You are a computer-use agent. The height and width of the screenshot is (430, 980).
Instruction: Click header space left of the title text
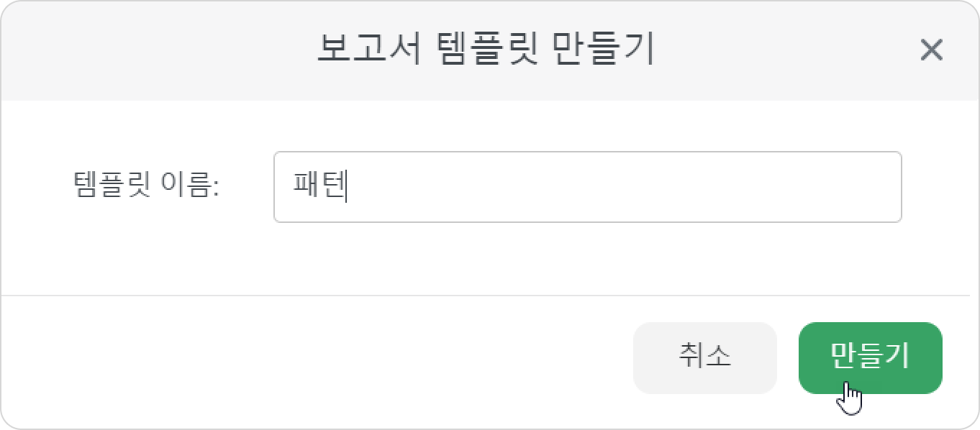158,50
